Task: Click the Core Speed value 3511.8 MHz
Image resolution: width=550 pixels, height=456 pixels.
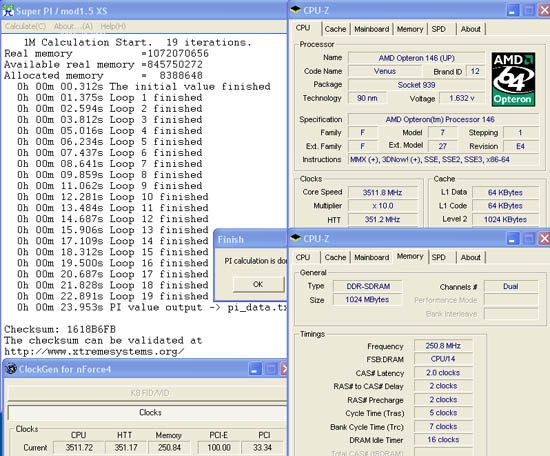Action: [x=382, y=193]
